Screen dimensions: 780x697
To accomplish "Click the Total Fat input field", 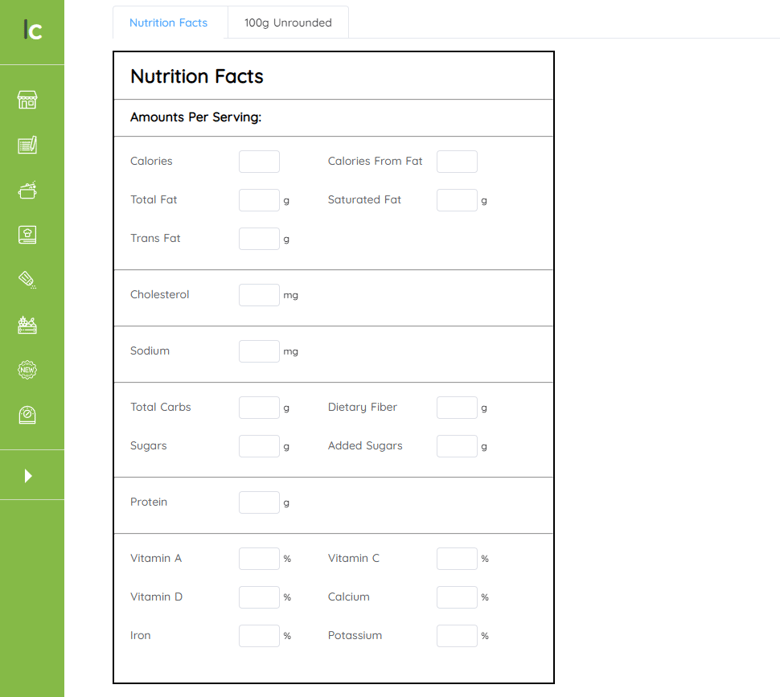I will 259,200.
